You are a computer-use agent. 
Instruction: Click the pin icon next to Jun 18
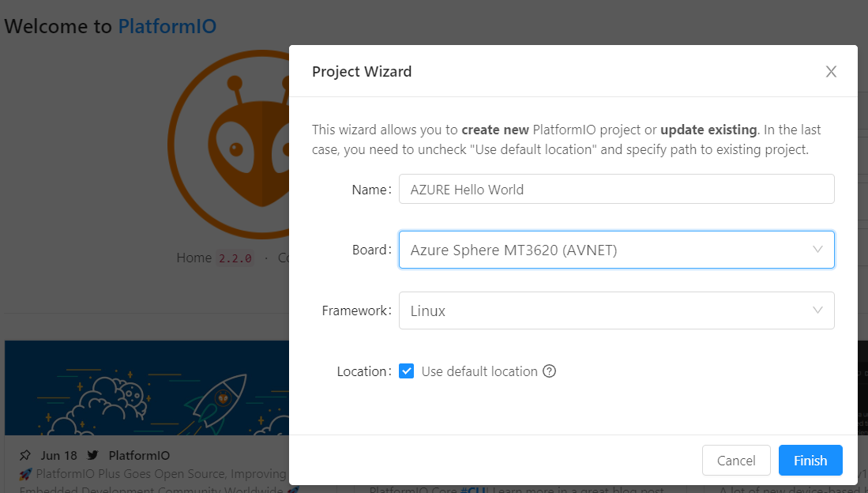click(x=25, y=455)
